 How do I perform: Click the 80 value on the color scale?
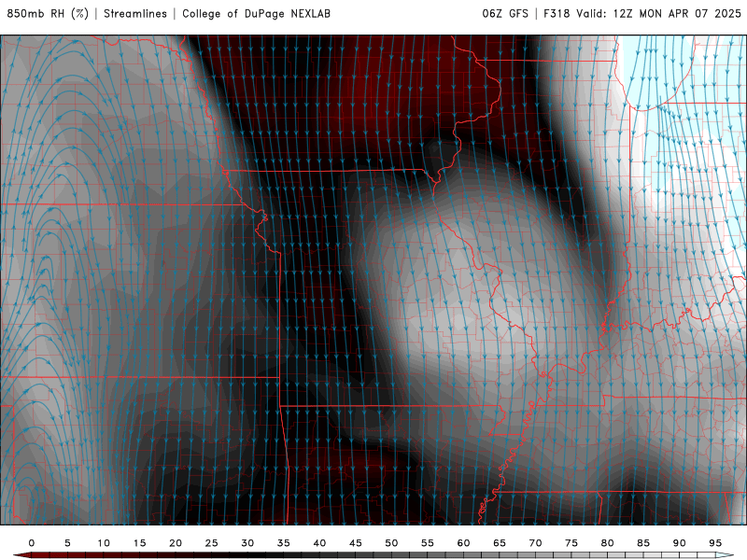pyautogui.click(x=608, y=543)
